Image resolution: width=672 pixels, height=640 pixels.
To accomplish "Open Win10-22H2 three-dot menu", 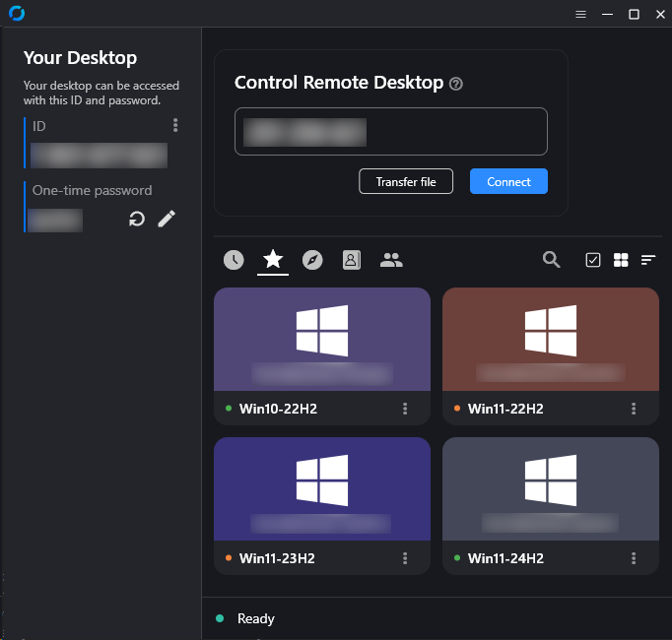I will pos(405,409).
